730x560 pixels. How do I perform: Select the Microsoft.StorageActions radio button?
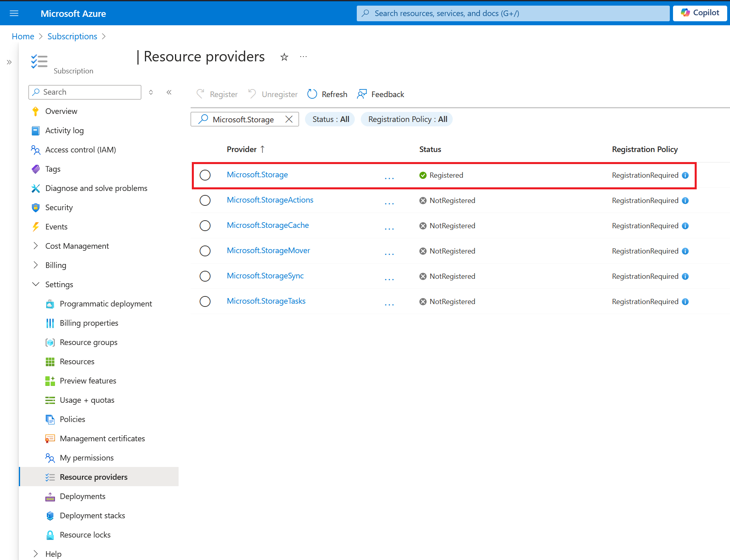point(205,200)
